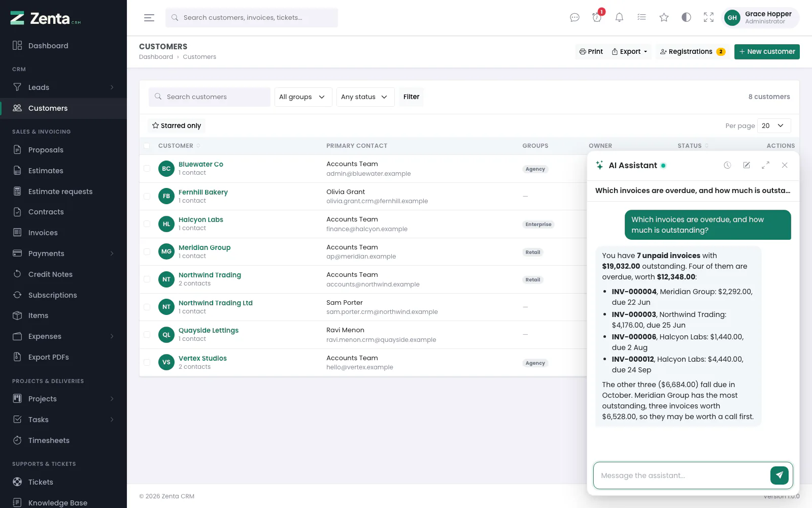
Task: Start a new AI Assistant chat
Action: [x=747, y=165]
